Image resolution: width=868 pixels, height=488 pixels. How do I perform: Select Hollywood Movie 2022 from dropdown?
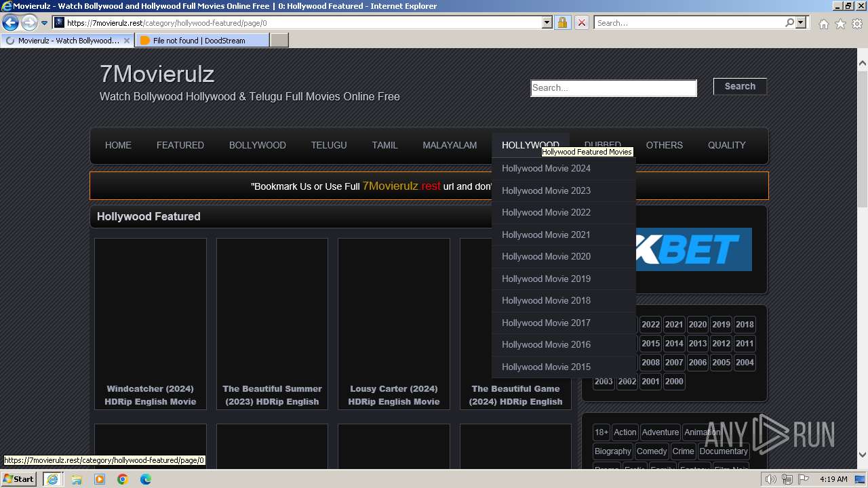564,213
